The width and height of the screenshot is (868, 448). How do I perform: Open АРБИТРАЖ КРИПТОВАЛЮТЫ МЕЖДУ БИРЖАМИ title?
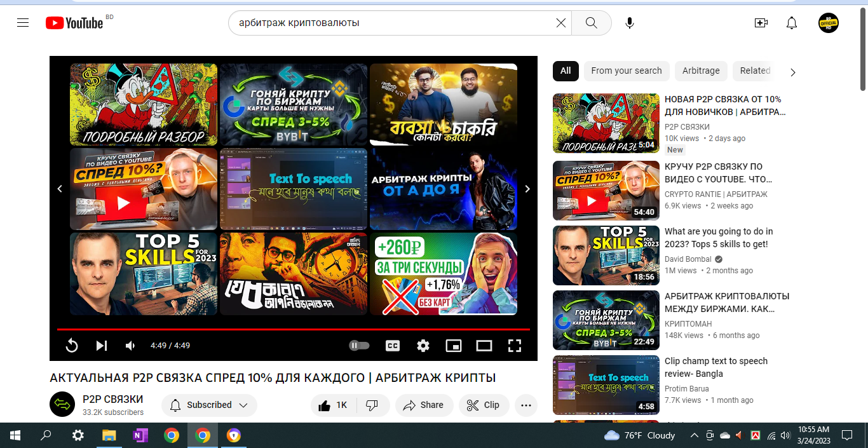click(x=727, y=302)
